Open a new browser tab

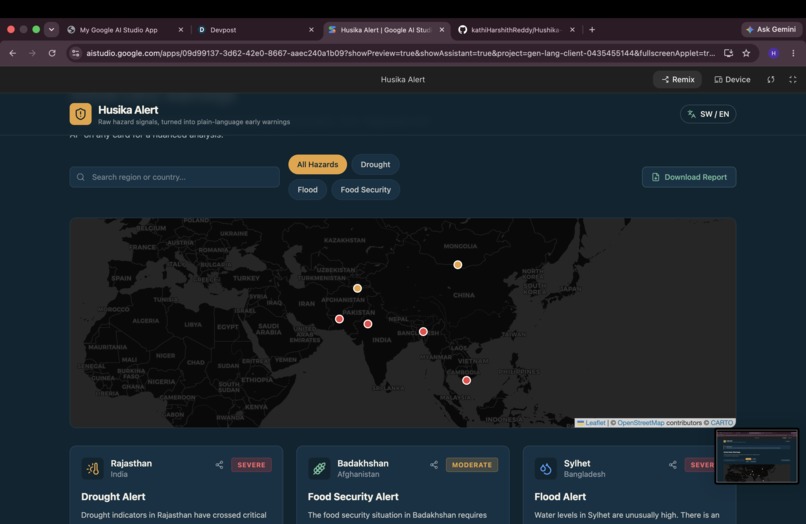pos(592,30)
